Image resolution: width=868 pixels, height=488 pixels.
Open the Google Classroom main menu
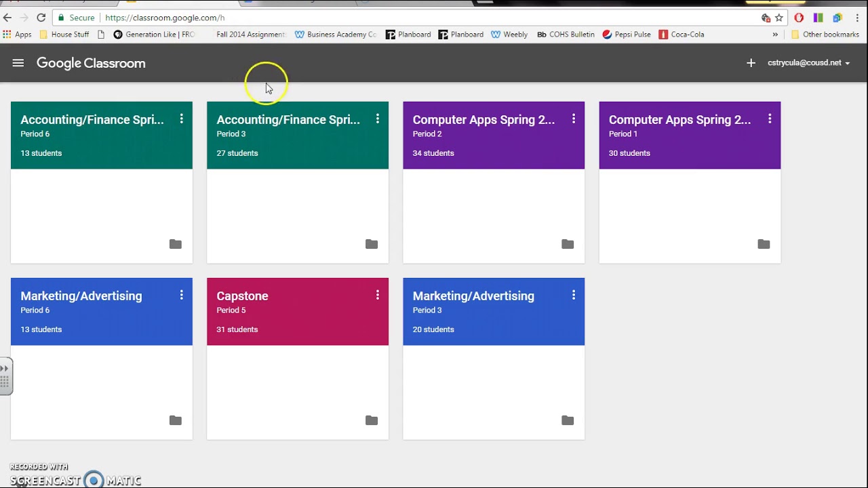[18, 63]
